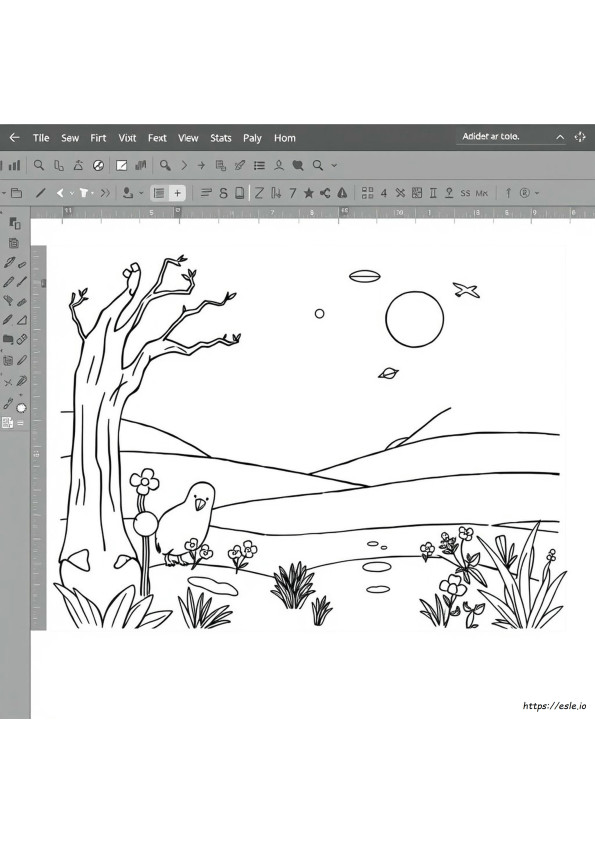
Task: Click the crossed tools icon
Action: click(x=400, y=193)
